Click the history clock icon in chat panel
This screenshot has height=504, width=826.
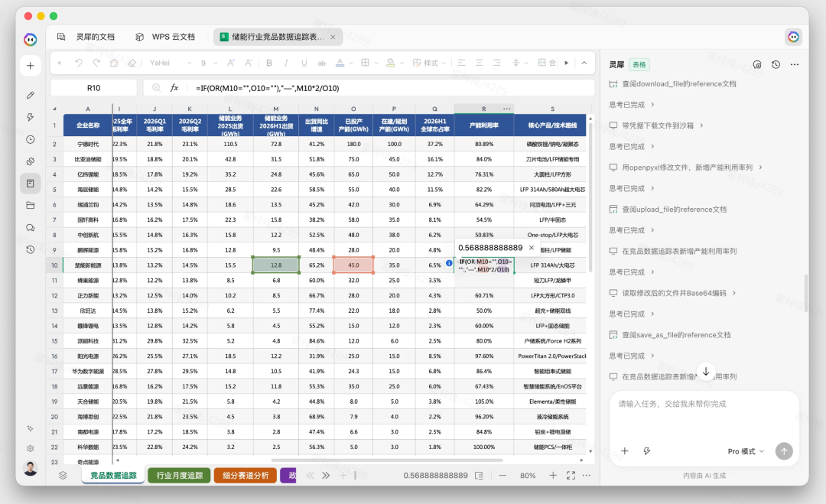tap(776, 64)
